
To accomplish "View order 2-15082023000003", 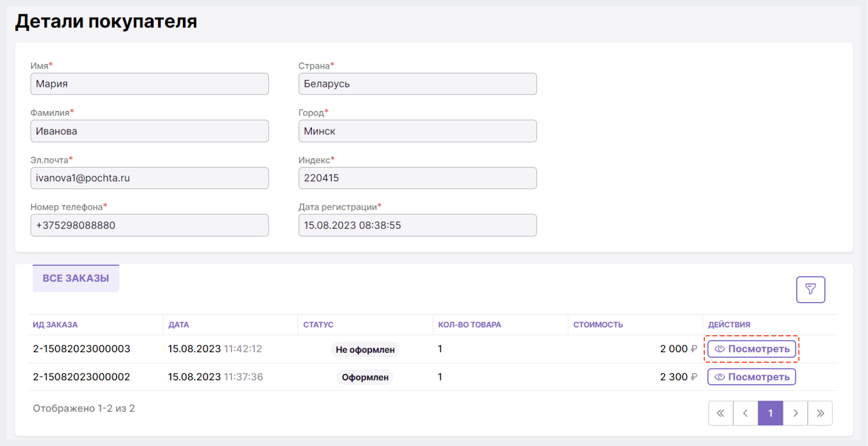I will [x=752, y=349].
